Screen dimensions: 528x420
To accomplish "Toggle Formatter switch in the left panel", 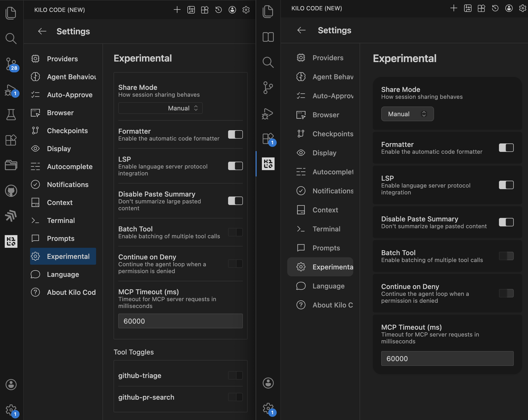I will 235,134.
